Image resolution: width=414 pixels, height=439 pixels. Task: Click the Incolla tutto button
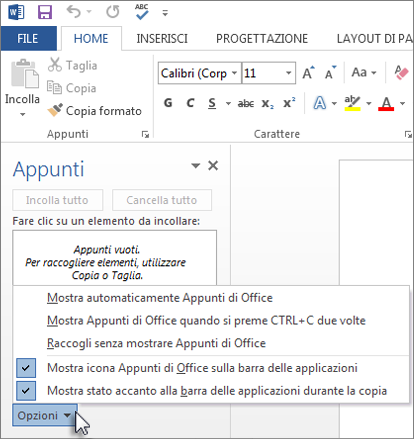tap(57, 200)
